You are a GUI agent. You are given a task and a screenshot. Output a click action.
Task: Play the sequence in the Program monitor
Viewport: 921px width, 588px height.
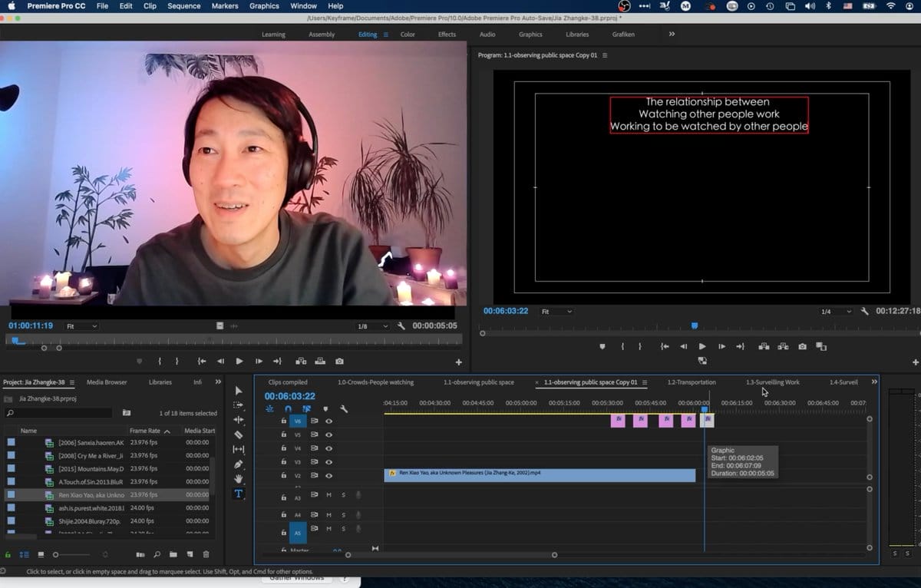coord(701,347)
